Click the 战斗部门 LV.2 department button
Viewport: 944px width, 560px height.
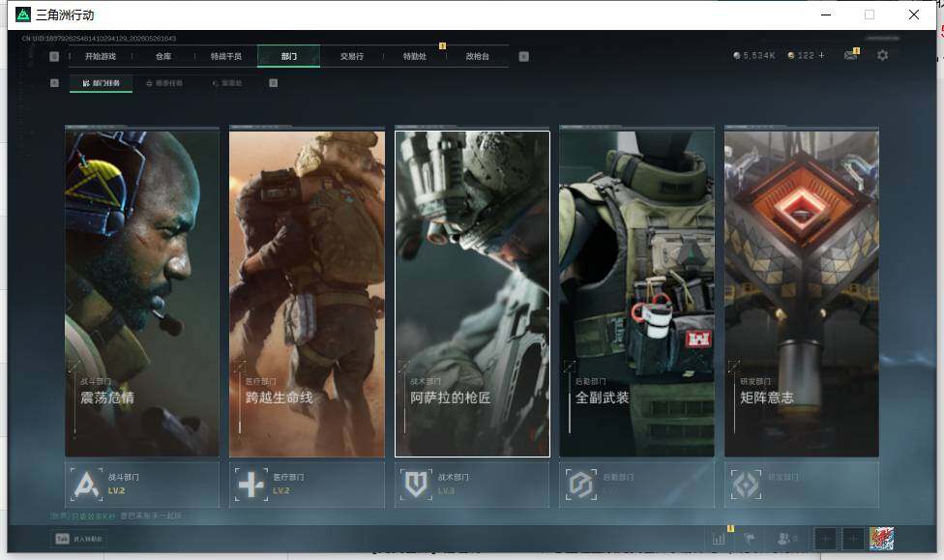[x=142, y=485]
